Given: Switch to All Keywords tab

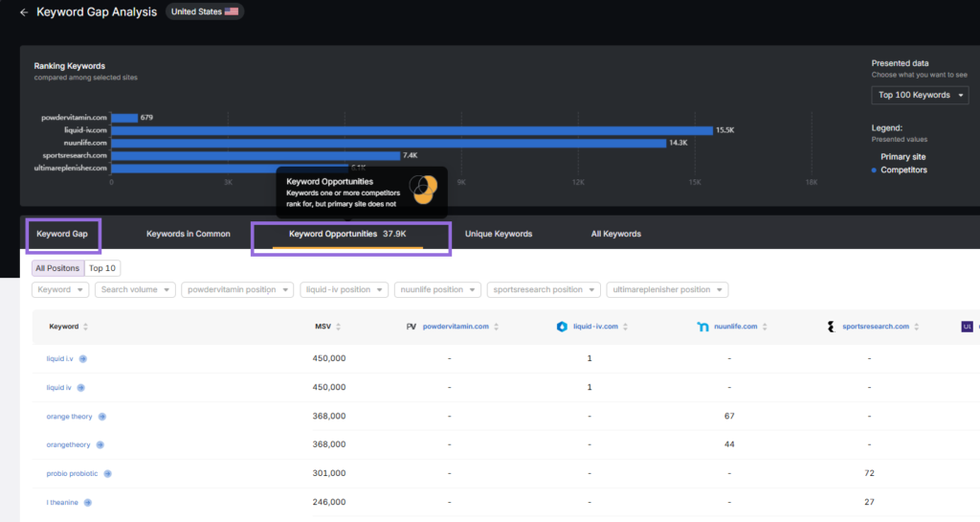Looking at the screenshot, I should (x=616, y=234).
